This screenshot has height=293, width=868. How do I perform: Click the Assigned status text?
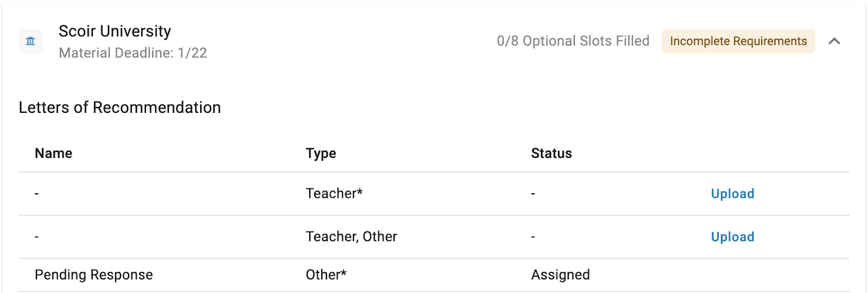point(560,275)
